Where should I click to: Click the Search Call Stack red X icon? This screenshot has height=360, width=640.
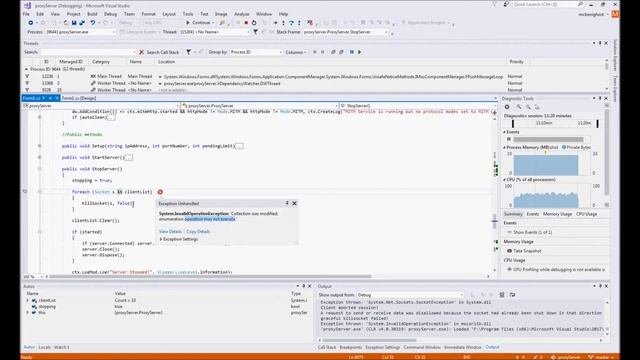(142, 52)
